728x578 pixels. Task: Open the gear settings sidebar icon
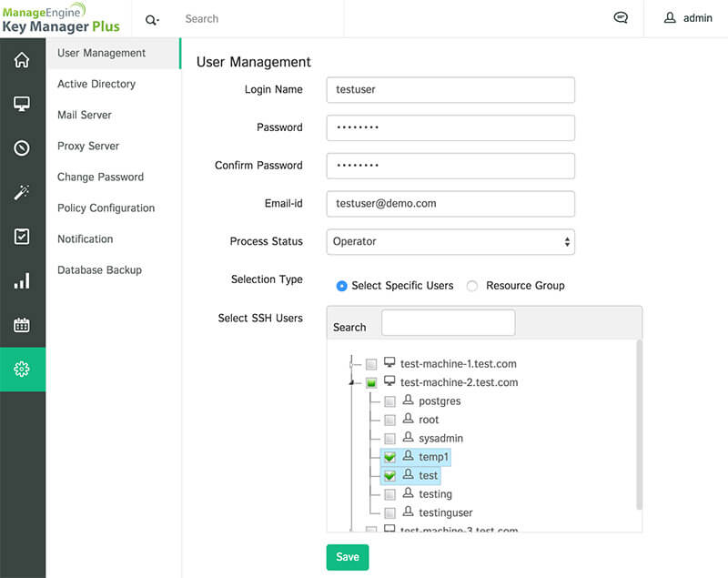(22, 369)
